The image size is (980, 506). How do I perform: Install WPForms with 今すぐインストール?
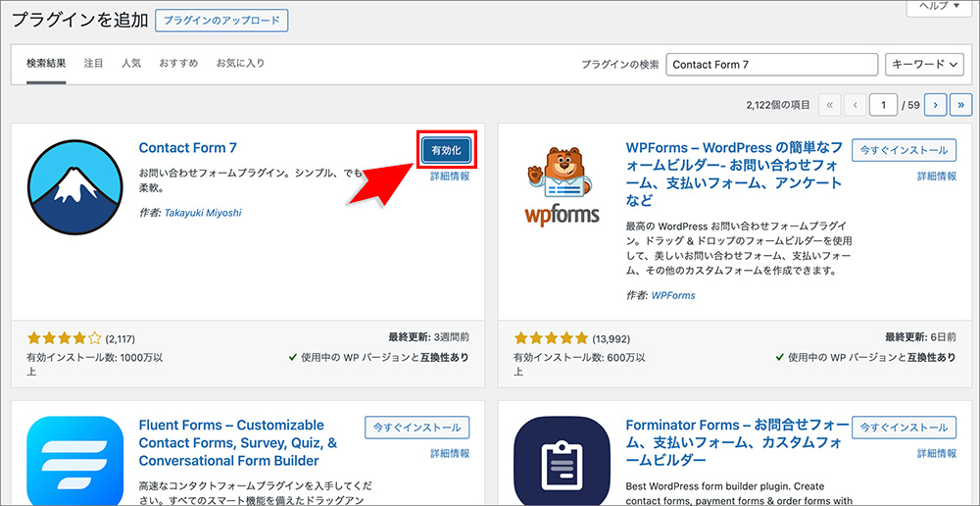(x=904, y=150)
